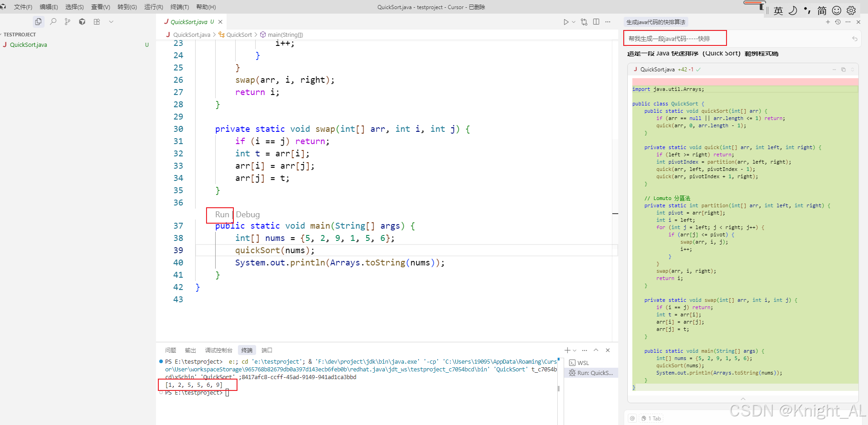The image size is (868, 425).
Task: Switch to the 调试控制台 panel tab
Action: [x=219, y=350]
